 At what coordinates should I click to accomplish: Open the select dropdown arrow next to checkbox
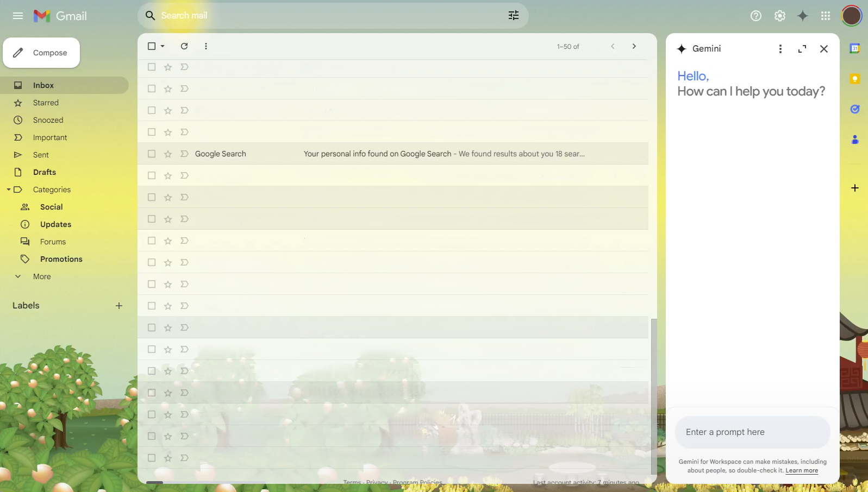[163, 46]
